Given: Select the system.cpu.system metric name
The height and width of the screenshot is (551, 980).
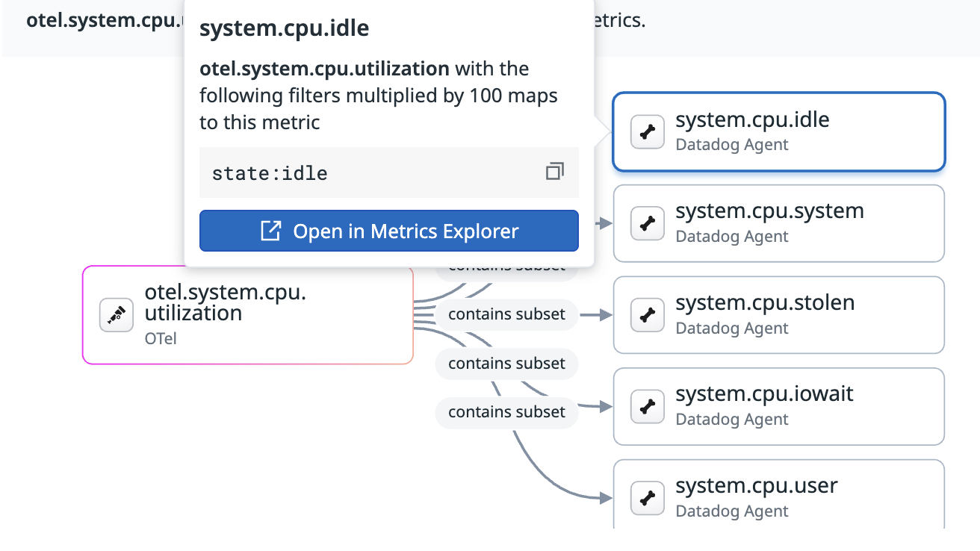Looking at the screenshot, I should 769,211.
